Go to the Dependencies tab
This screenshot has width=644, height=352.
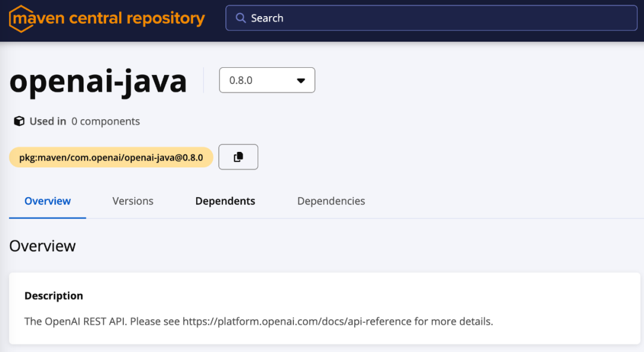[331, 201]
